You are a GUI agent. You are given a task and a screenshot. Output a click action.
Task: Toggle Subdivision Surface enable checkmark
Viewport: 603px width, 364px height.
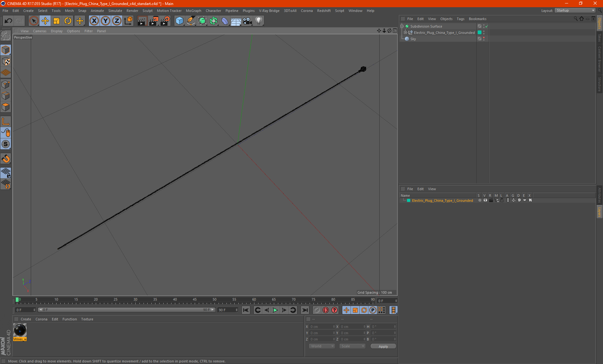click(486, 26)
